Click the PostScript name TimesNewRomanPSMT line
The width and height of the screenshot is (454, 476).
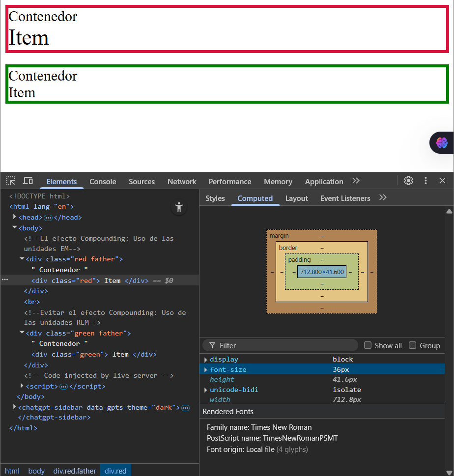pos(272,438)
